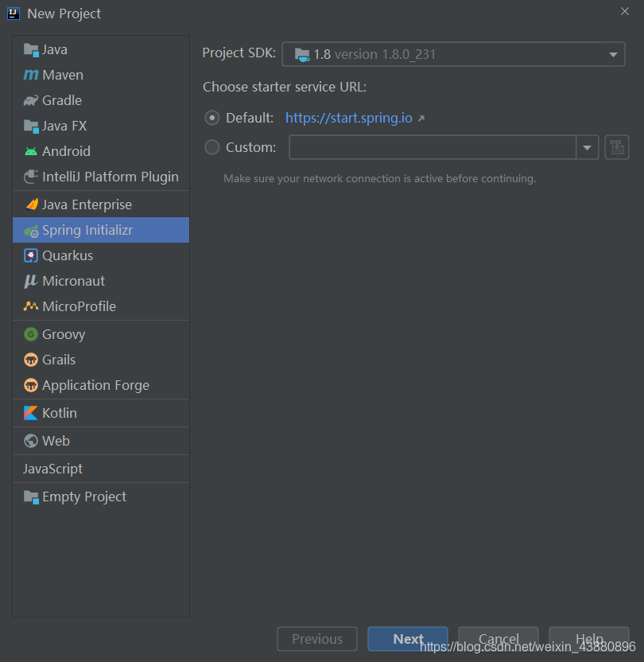The image size is (644, 662).
Task: Select Grails project type
Action: [101, 360]
